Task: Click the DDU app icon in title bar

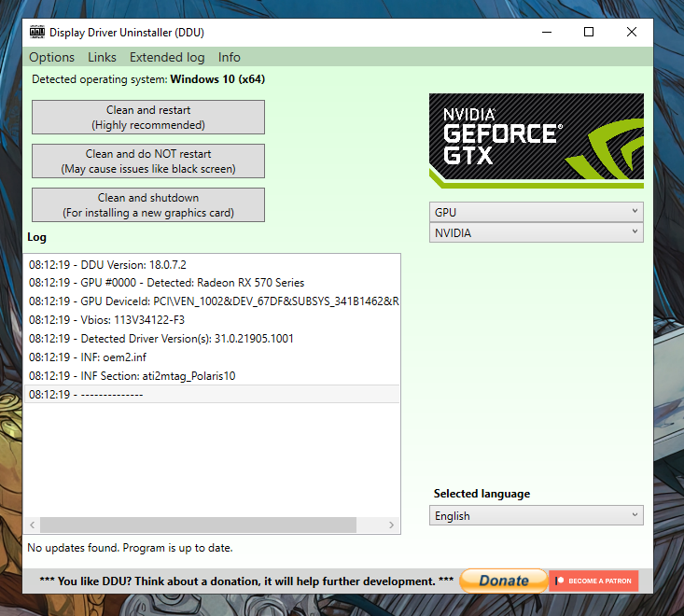Action: tap(37, 32)
